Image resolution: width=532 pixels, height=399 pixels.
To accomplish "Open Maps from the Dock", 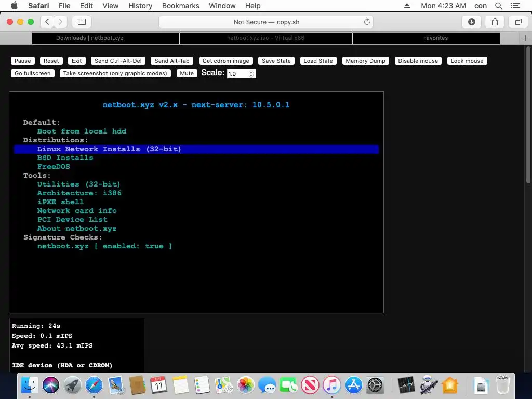I will tap(223, 385).
